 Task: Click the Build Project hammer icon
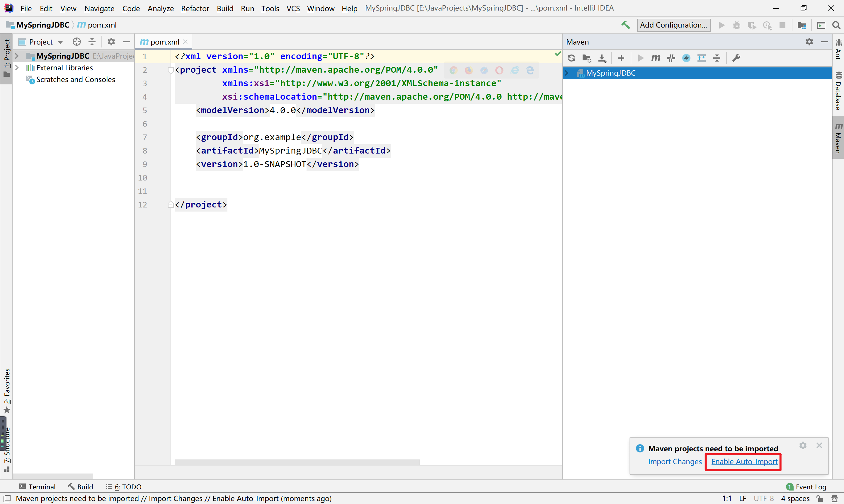tap(626, 25)
